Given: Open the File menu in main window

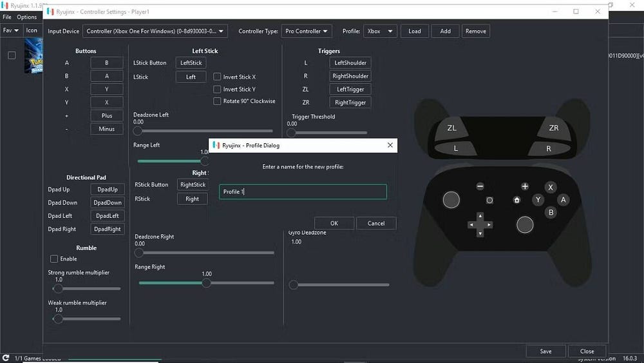Looking at the screenshot, I should [x=7, y=17].
